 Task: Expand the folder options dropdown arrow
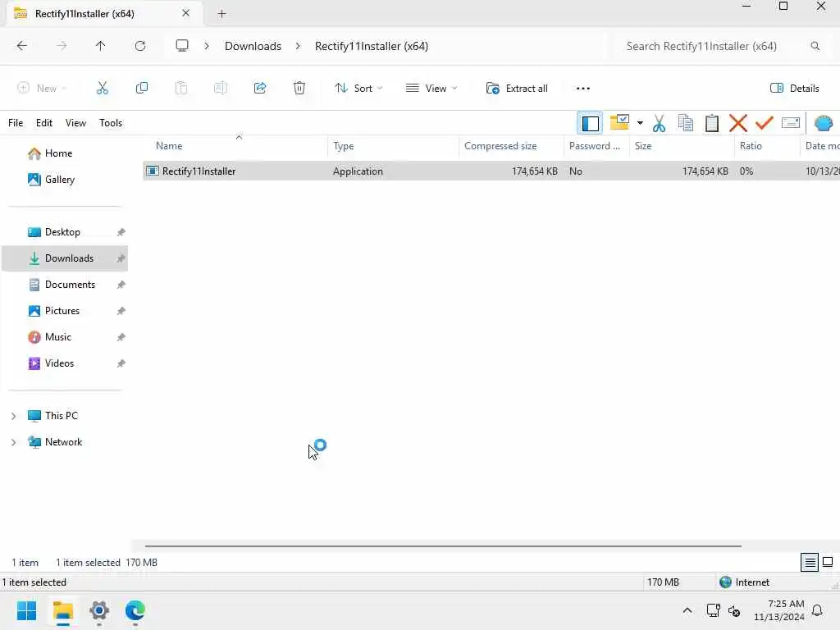[640, 123]
